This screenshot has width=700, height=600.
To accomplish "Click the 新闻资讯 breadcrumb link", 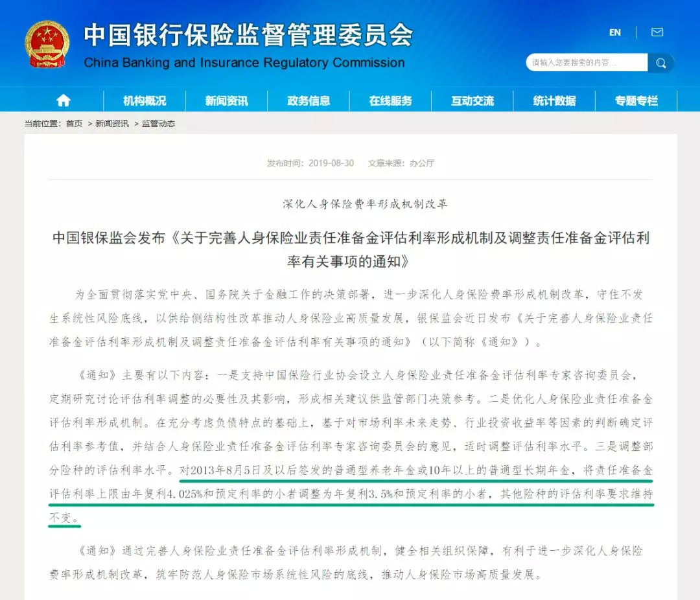I will [111, 124].
